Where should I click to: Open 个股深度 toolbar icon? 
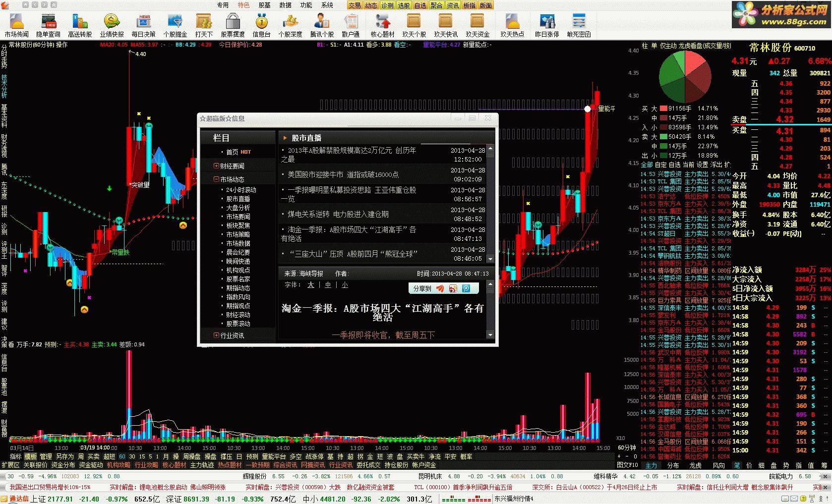tap(290, 25)
